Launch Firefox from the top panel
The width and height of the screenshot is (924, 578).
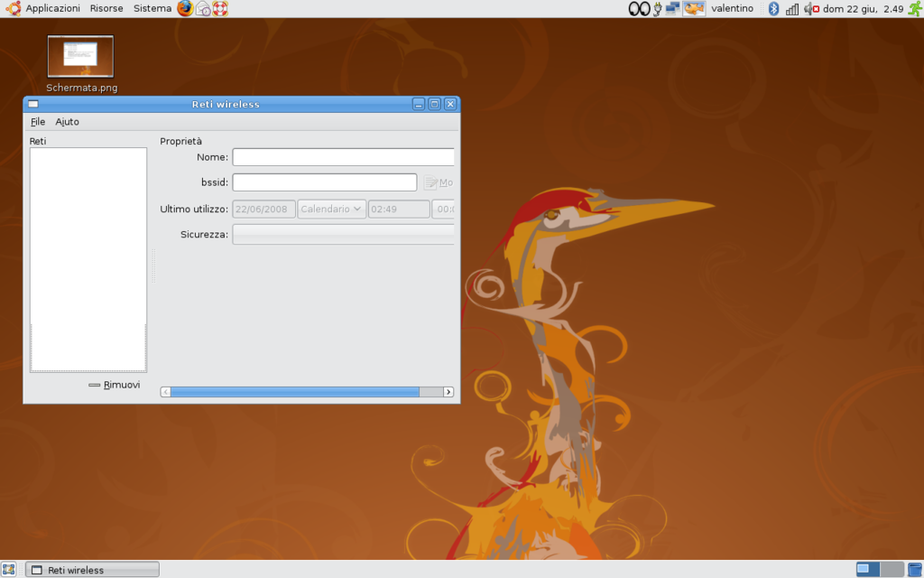tap(185, 9)
